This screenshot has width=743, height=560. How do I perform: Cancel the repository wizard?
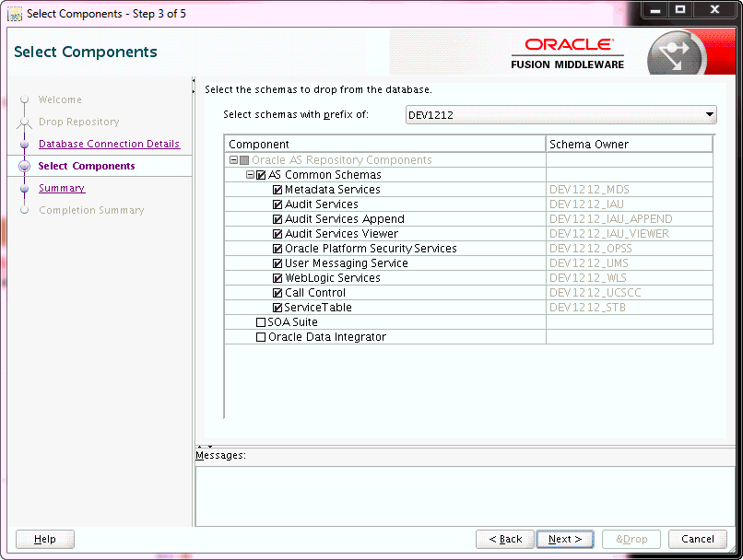pyautogui.click(x=698, y=539)
